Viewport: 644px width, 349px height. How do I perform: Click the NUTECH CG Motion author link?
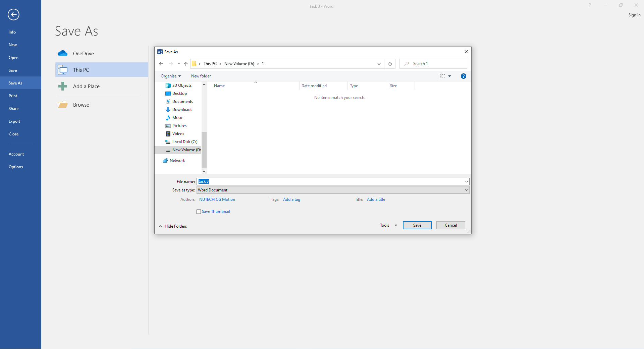pyautogui.click(x=217, y=199)
